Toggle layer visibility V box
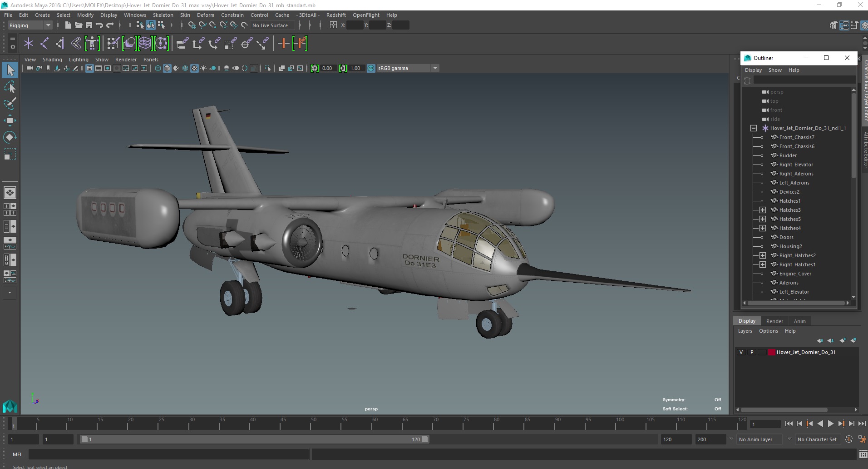This screenshot has width=868, height=469. click(741, 352)
